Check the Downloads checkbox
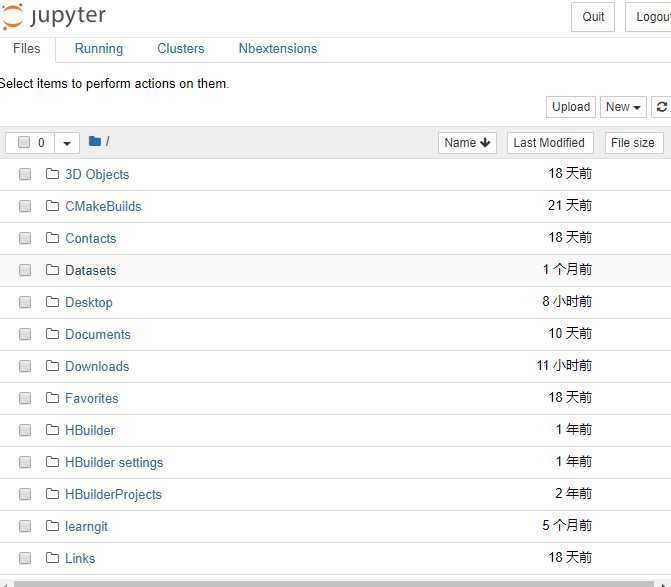This screenshot has width=671, height=587. (25, 366)
